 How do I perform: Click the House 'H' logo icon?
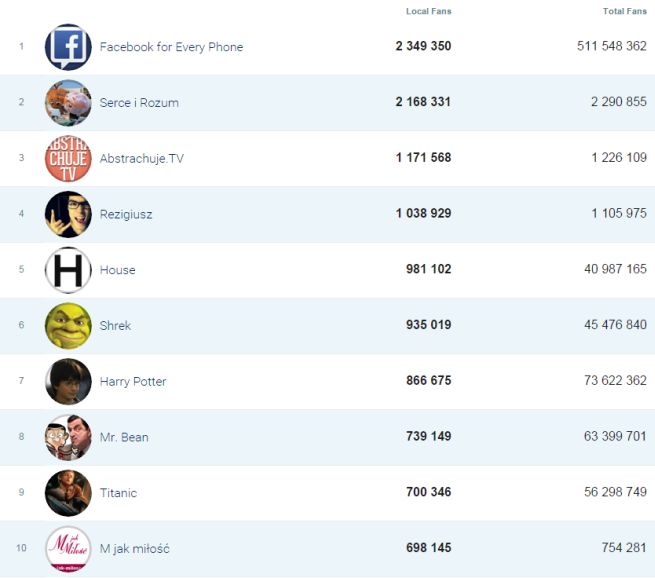(68, 270)
